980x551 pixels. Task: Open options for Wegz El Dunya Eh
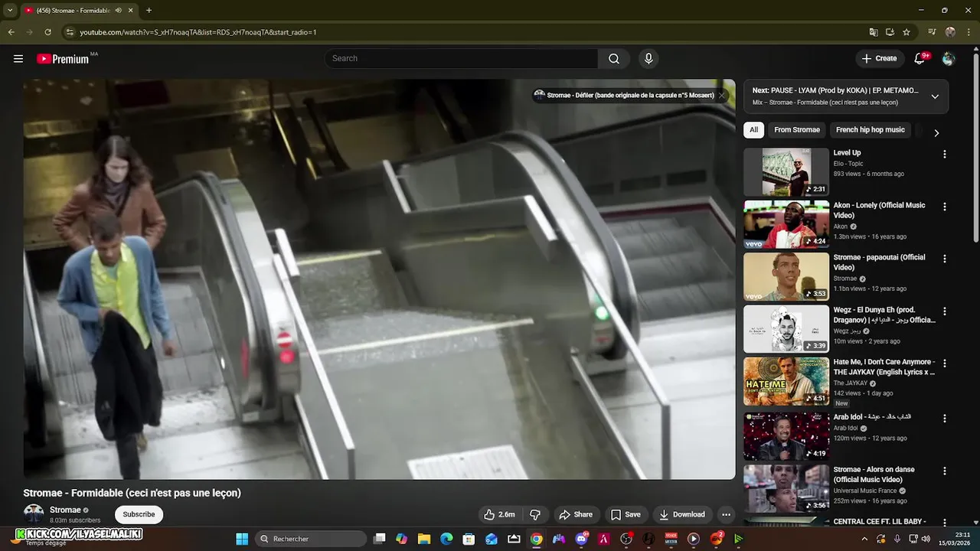click(x=944, y=311)
